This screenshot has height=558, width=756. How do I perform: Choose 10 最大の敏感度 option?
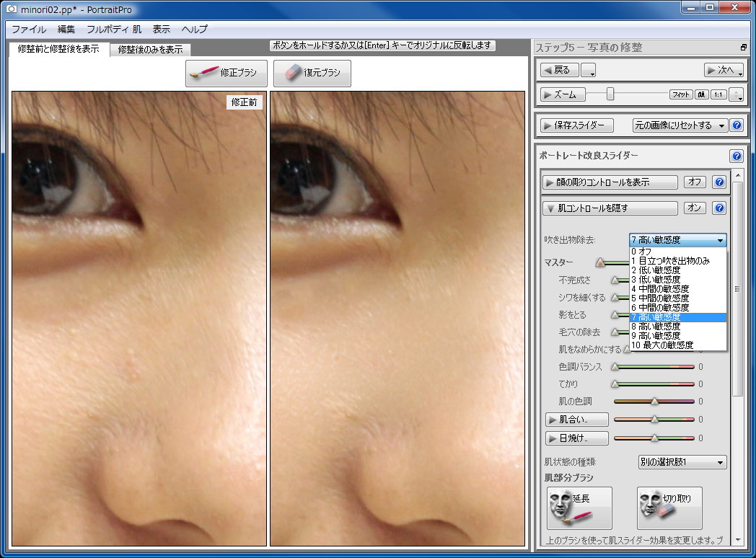point(678,345)
